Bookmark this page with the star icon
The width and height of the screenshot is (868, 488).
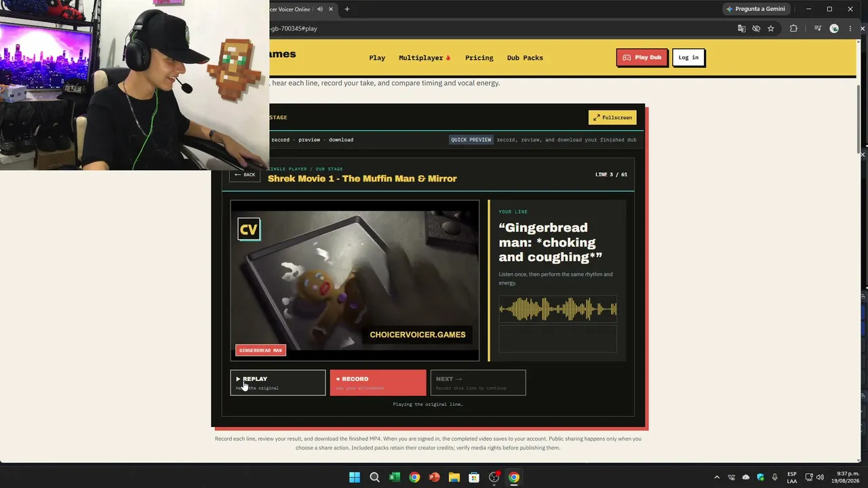771,28
